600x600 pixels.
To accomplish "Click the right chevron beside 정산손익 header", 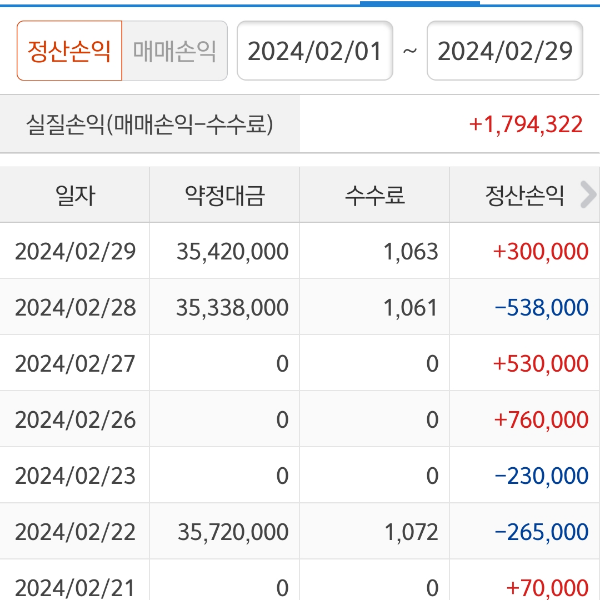I will click(587, 195).
